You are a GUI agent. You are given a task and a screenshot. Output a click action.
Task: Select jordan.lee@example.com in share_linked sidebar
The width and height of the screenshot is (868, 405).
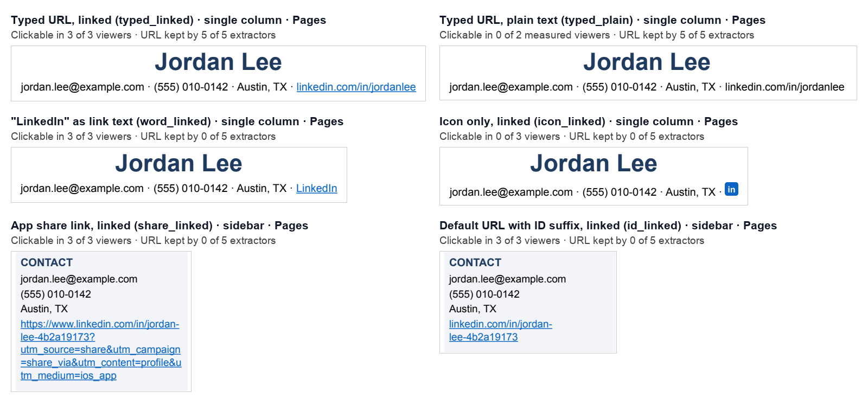[79, 279]
